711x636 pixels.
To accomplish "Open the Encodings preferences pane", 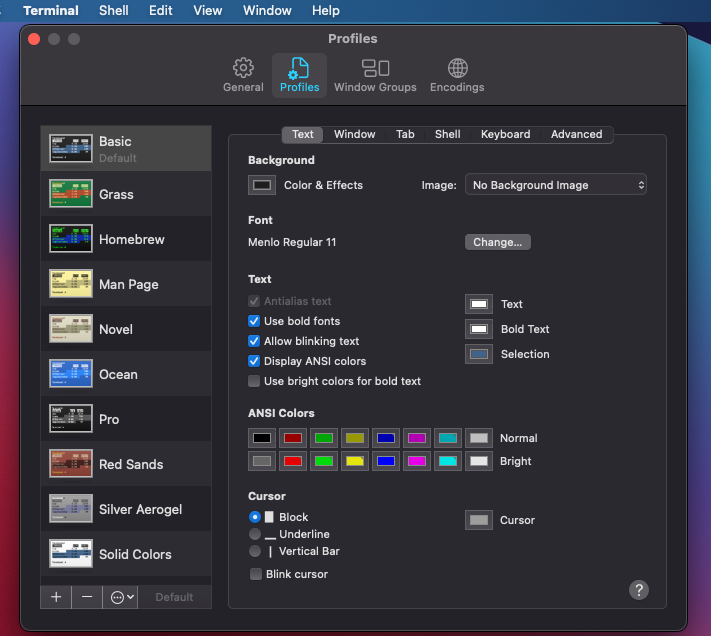I will 457,75.
